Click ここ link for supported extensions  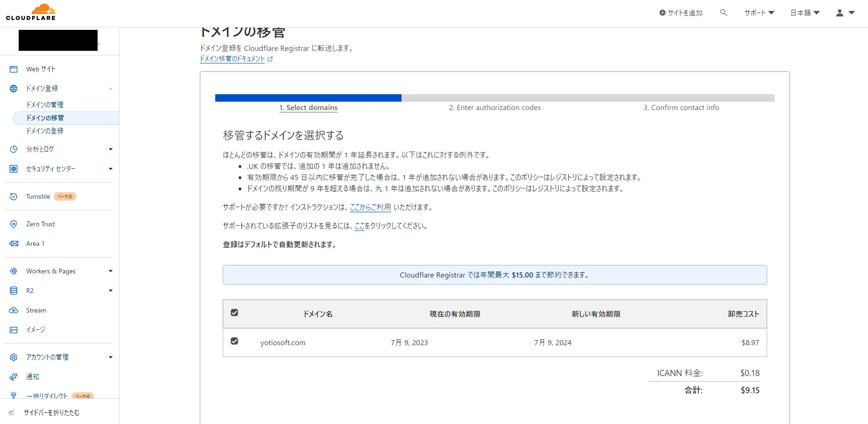359,226
